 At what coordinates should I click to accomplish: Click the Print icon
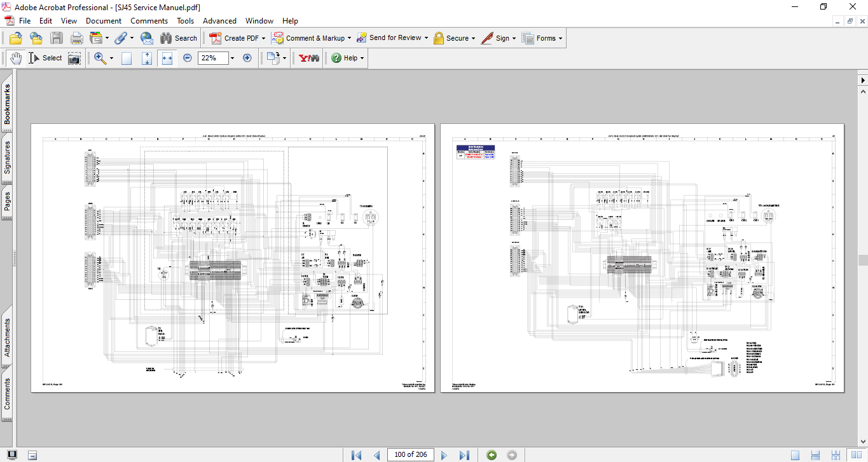76,38
